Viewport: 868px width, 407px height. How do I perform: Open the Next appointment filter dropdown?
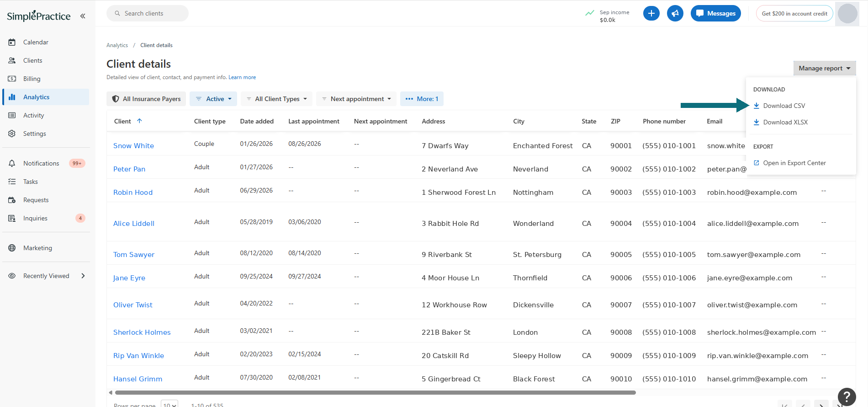[356, 99]
